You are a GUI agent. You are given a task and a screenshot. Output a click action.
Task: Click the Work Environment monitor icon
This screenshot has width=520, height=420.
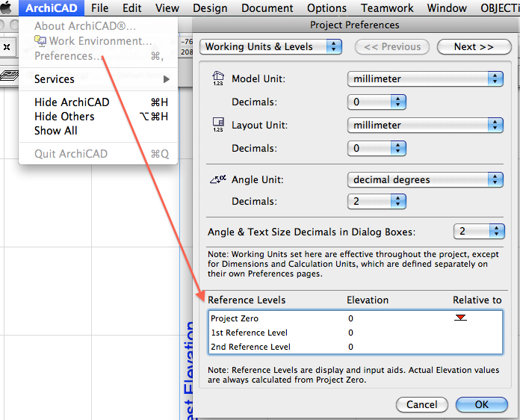[x=40, y=40]
